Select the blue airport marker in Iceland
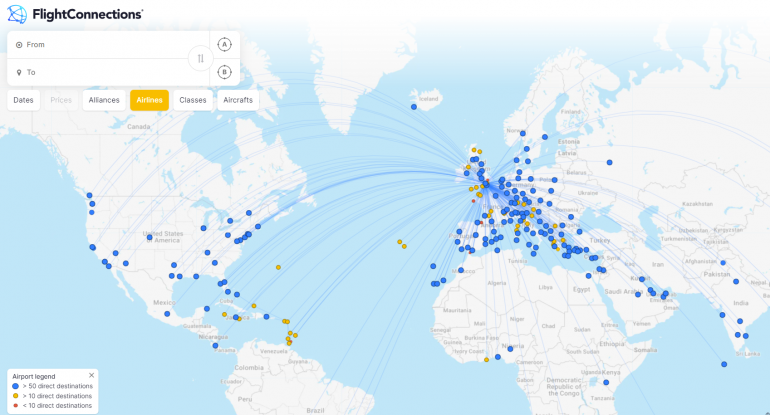The width and height of the screenshot is (770, 415). click(x=413, y=106)
